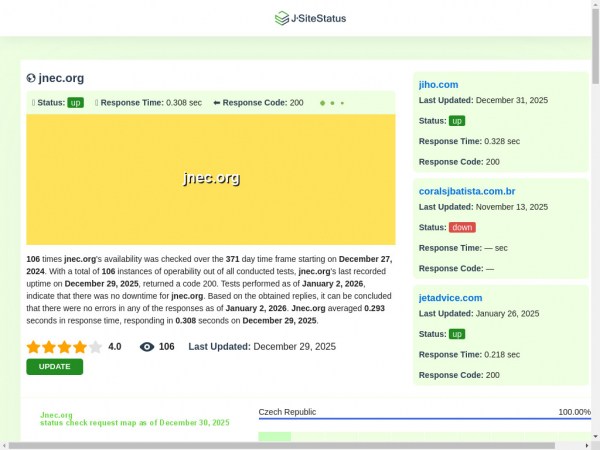Click the Czech Republic label

(287, 412)
